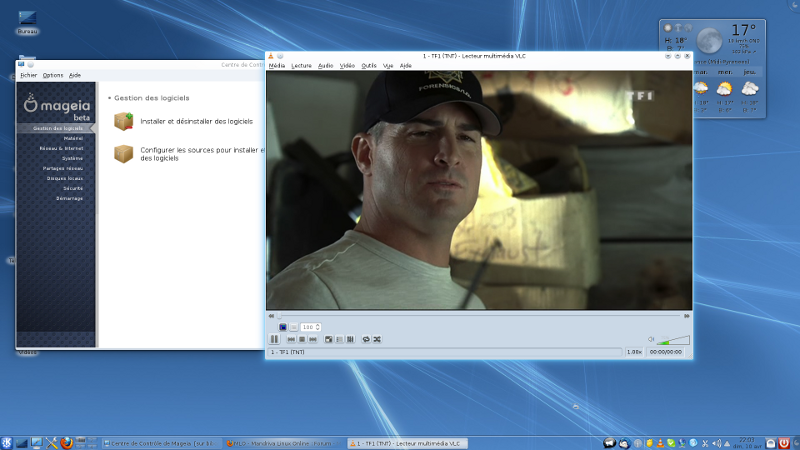Click teletext page number spinbox showing 100
The height and width of the screenshot is (450, 800).
310,327
